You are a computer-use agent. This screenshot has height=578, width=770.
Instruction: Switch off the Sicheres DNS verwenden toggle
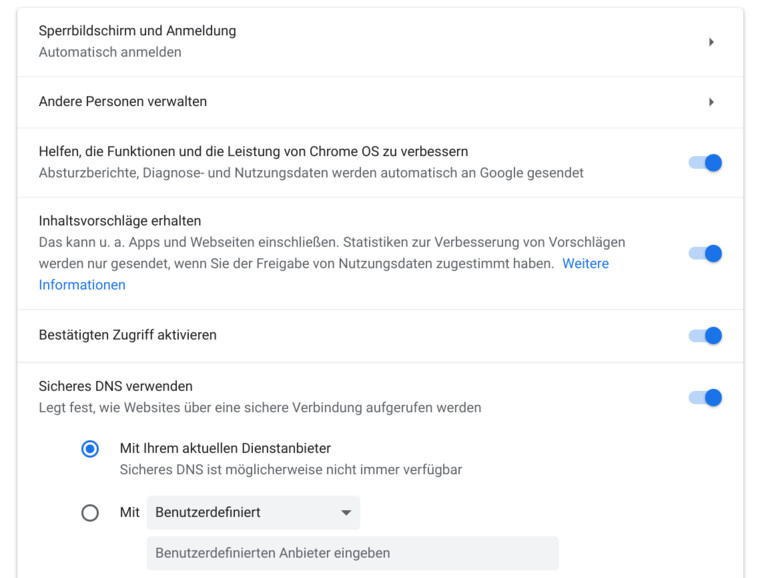tap(705, 398)
